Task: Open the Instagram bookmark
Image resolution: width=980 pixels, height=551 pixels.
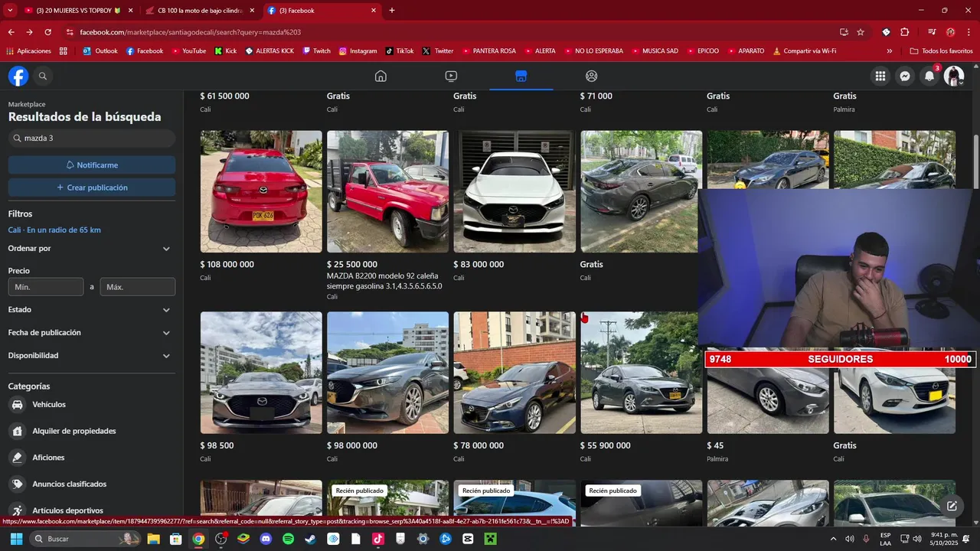Action: click(358, 51)
